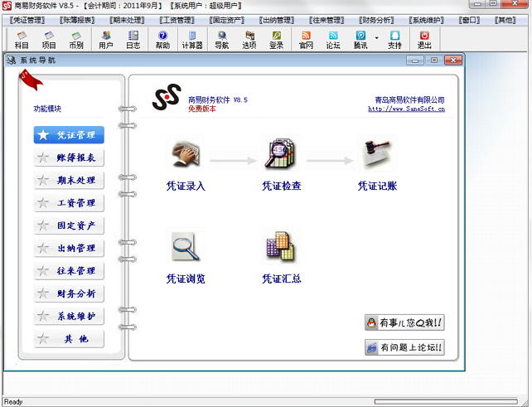Open the [凭证管理] menu
532x407 pixels.
pyautogui.click(x=27, y=21)
